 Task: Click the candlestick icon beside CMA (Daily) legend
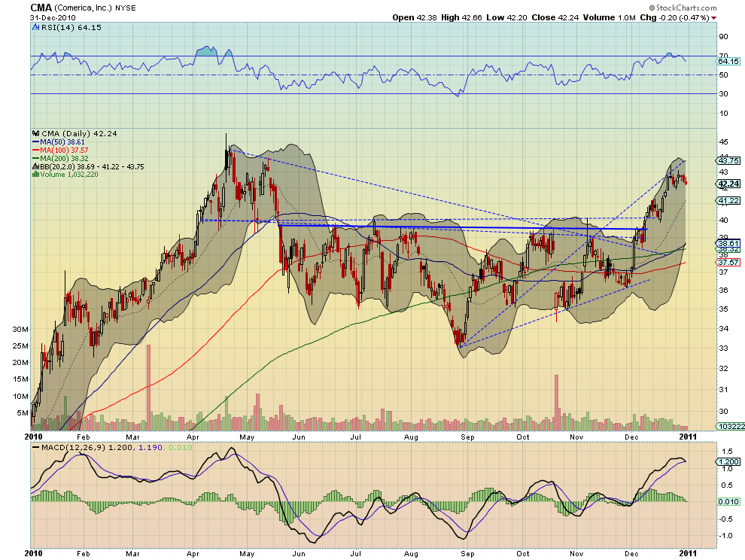coord(35,133)
